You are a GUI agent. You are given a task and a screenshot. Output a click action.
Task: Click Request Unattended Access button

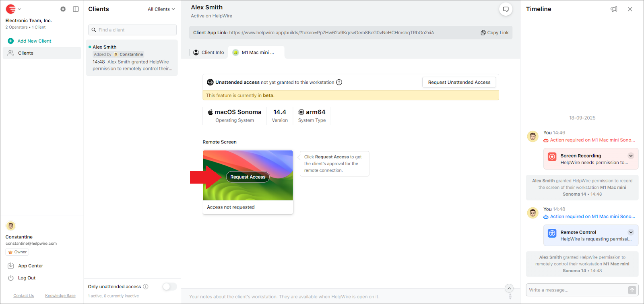point(459,82)
